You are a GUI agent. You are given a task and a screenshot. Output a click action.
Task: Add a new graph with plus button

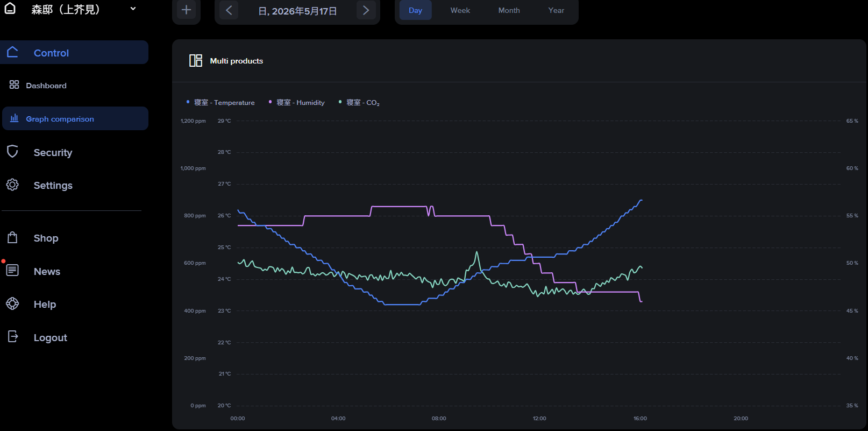[186, 10]
